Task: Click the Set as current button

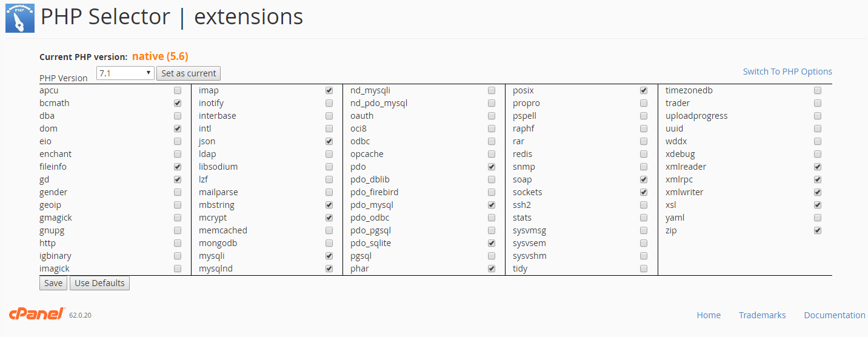Action: tap(189, 73)
